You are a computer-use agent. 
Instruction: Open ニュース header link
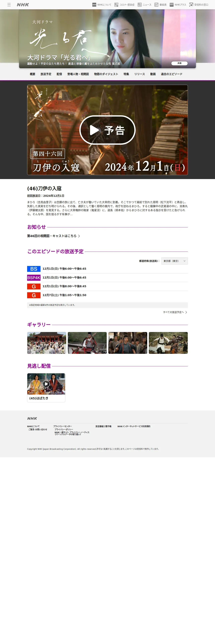click(x=144, y=5)
